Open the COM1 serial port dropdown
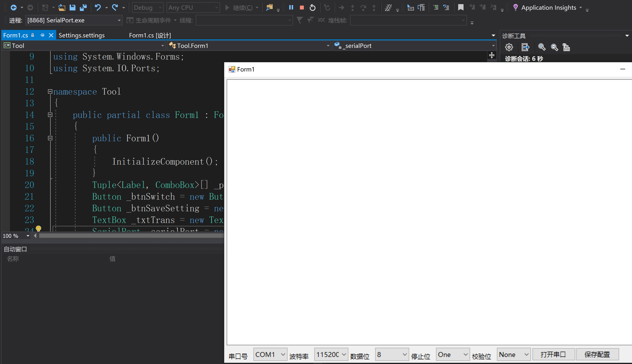This screenshot has width=632, height=364. click(270, 354)
